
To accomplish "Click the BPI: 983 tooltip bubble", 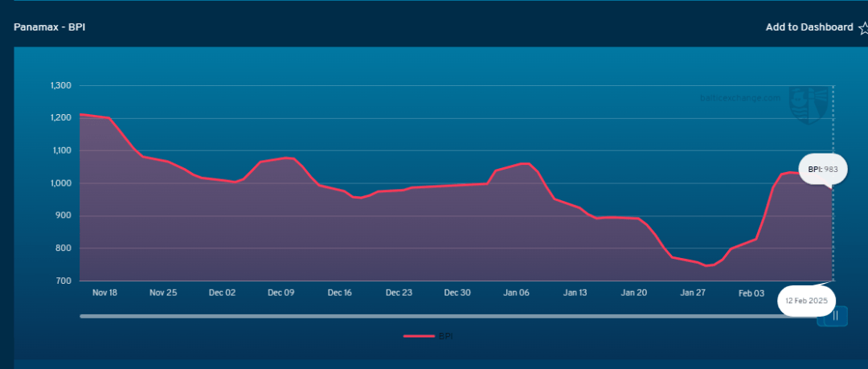I will [x=823, y=170].
